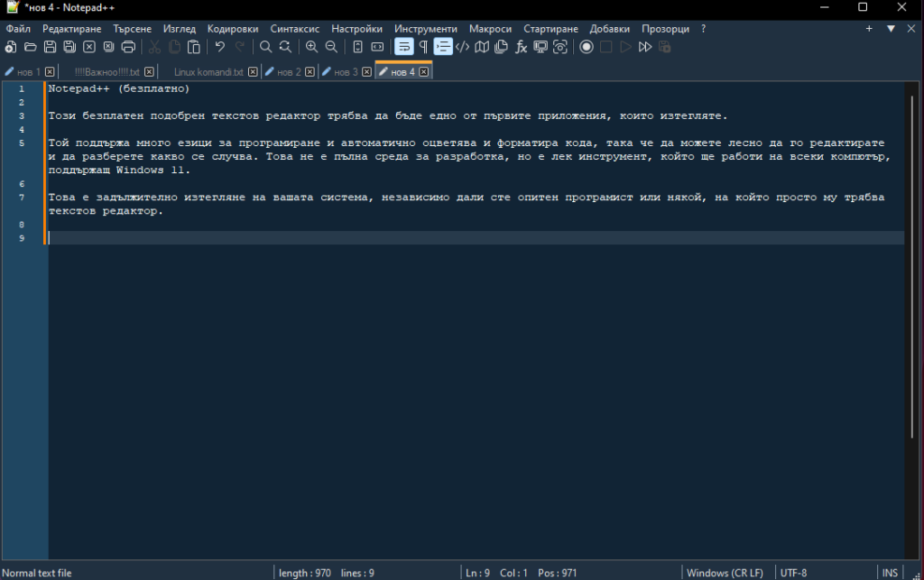Close the !!!!Важноо!!!!.txt tab

tap(149, 72)
